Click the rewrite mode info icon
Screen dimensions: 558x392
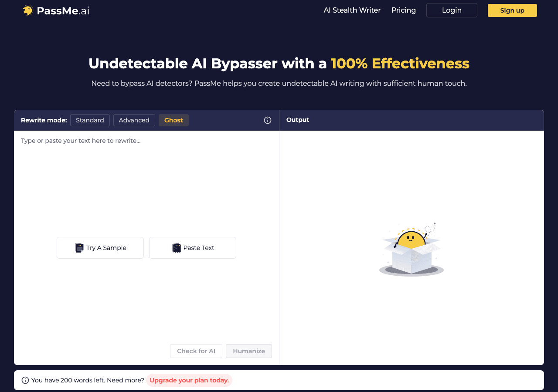(268, 120)
